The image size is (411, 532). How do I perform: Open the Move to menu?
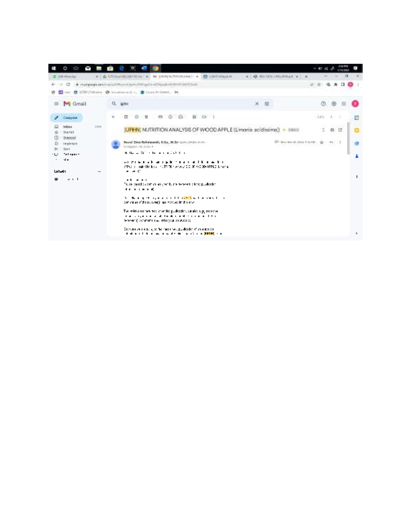point(194,117)
